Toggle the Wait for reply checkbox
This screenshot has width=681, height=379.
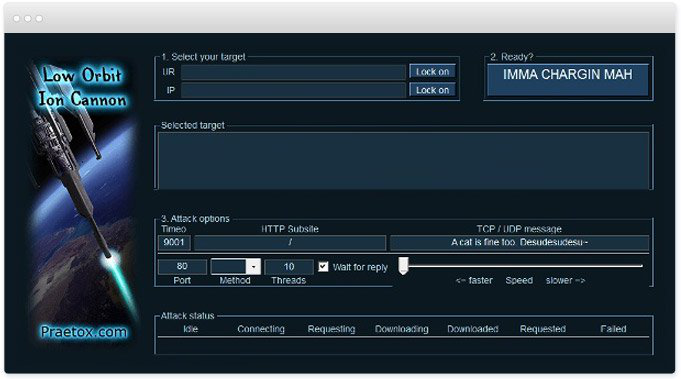click(x=323, y=267)
